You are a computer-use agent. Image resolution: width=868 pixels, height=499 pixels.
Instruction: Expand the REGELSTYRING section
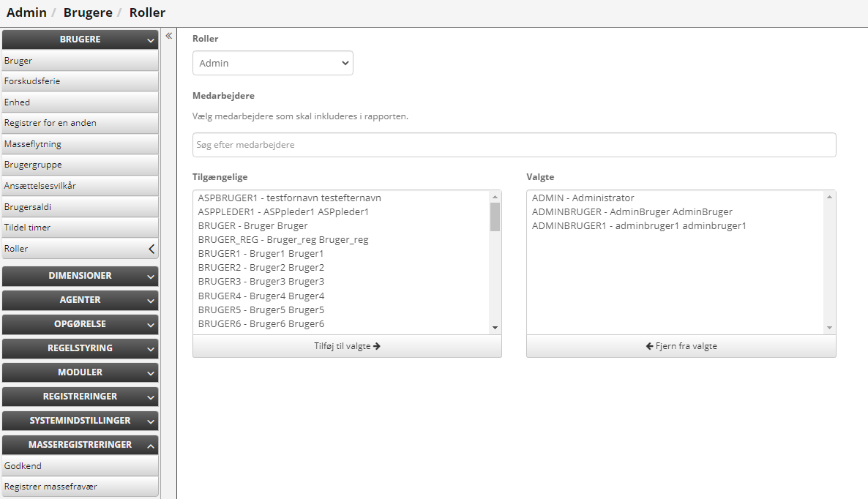click(80, 348)
